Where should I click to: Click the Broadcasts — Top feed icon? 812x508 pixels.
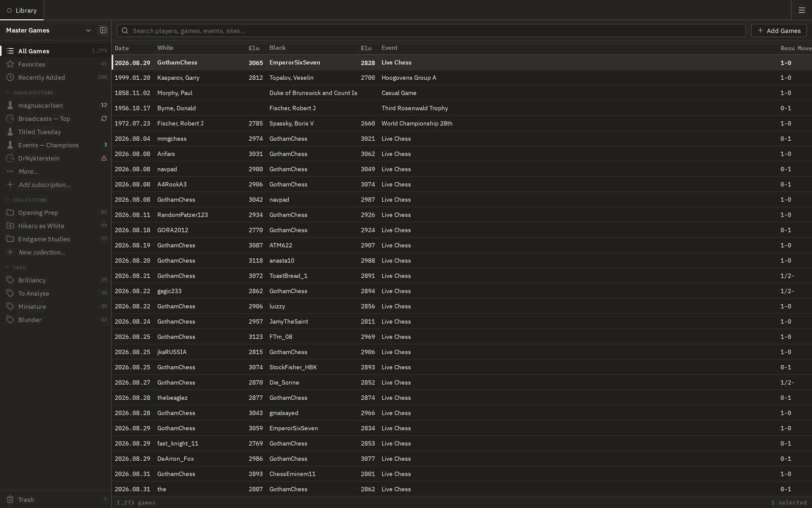click(x=10, y=118)
